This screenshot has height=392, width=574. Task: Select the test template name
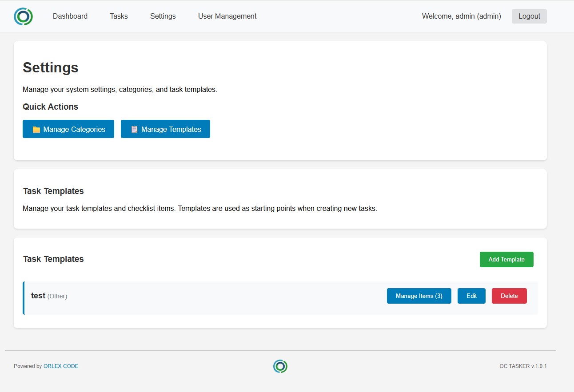(38, 296)
